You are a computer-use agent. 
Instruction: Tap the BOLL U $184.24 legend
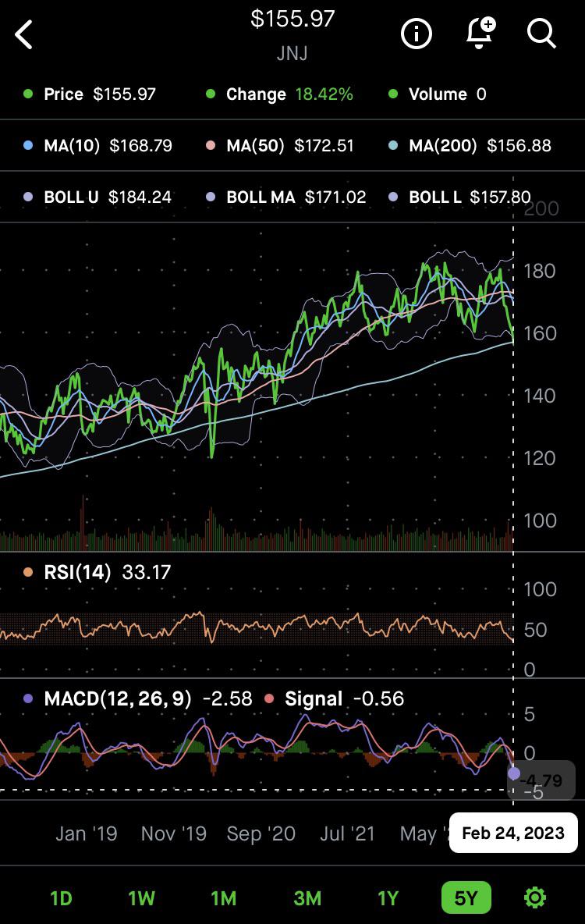click(97, 197)
